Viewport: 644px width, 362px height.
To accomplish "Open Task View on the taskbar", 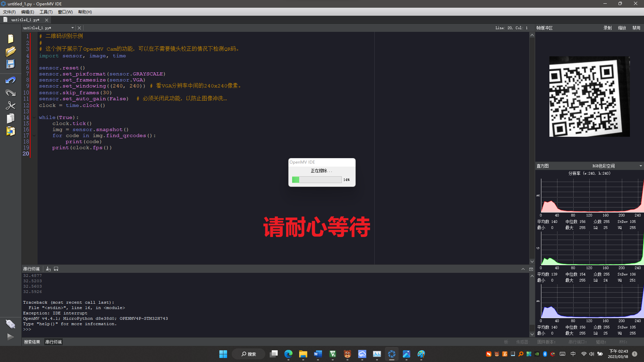I will [274, 354].
